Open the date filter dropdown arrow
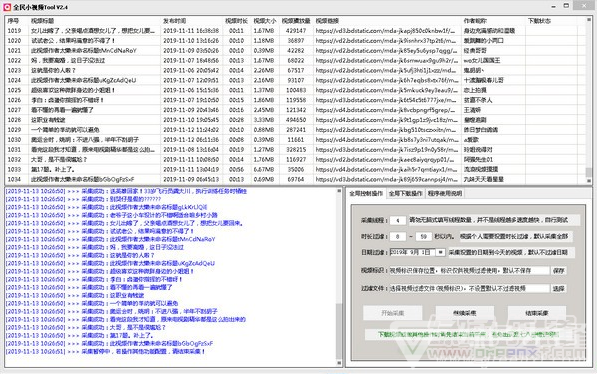The height and width of the screenshot is (374, 597). click(x=441, y=252)
